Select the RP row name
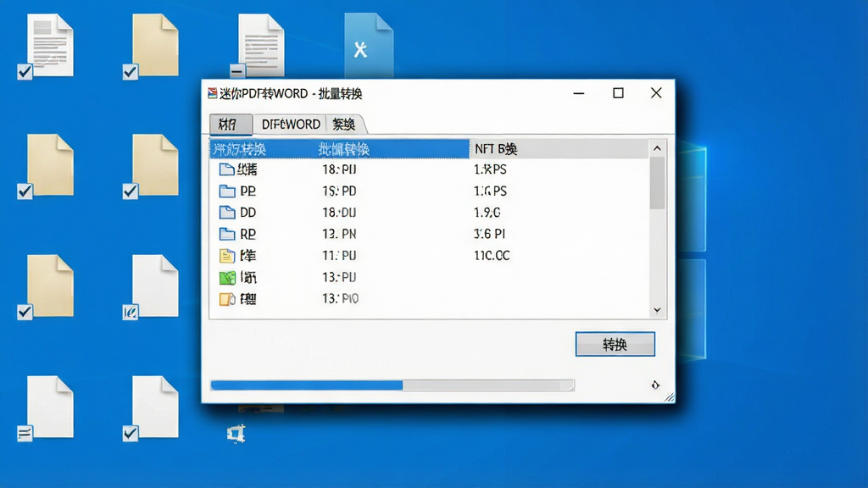Screen dimensions: 868x488 [x=248, y=234]
